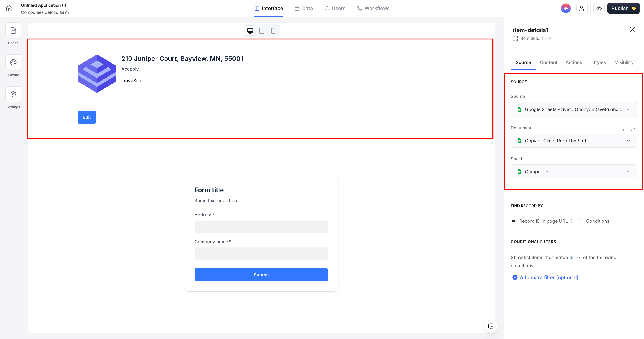644x339 pixels.
Task: Toggle preview eye icon
Action: coord(599,8)
